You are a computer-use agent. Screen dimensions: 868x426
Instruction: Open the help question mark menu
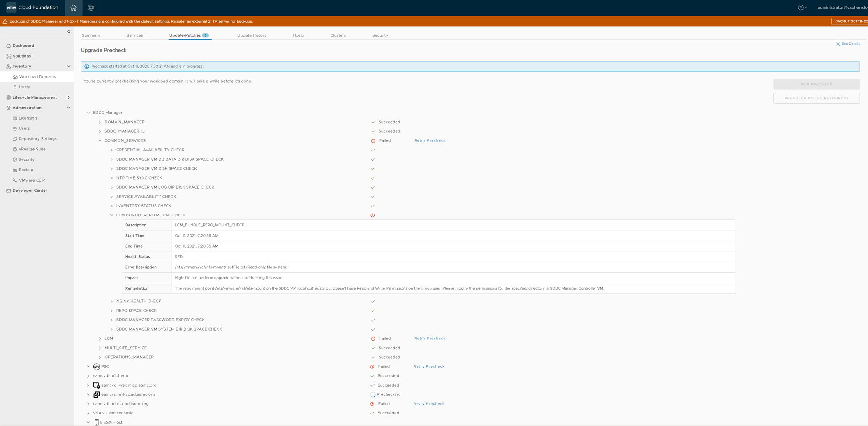point(802,7)
